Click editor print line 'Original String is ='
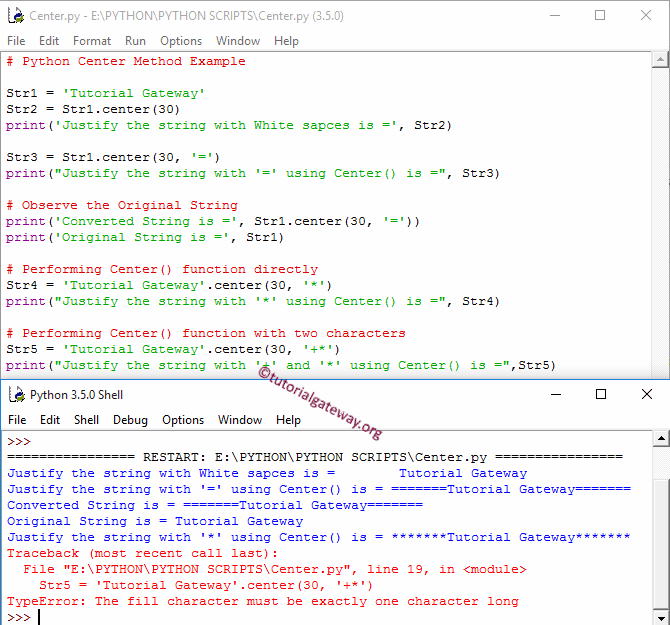Screen dimensions: 670x625 pyautogui.click(x=145, y=238)
